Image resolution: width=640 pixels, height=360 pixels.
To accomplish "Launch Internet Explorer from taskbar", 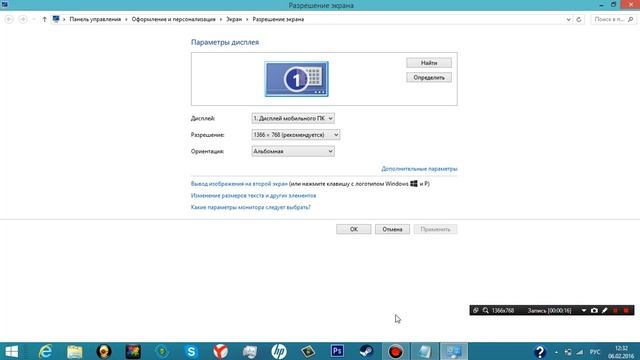I will point(45,351).
